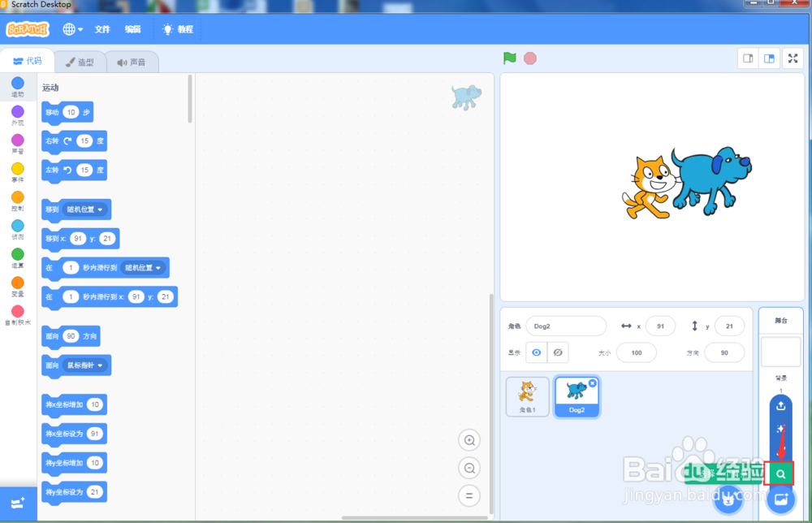Viewport: 812px width, 523px height.
Task: Click the 面向 90 方向 value
Action: [x=71, y=336]
